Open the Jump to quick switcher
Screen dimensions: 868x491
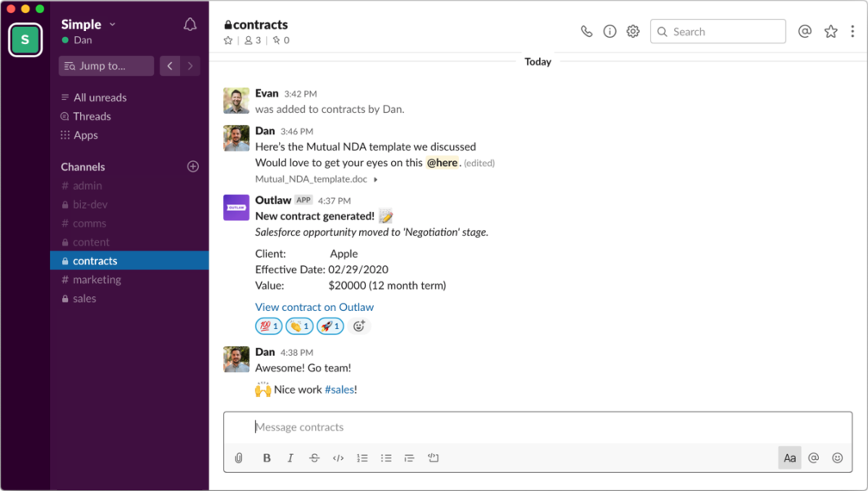106,65
